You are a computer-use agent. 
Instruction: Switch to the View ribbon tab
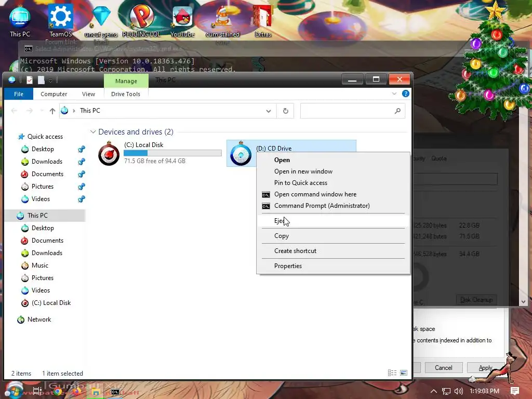(x=88, y=94)
